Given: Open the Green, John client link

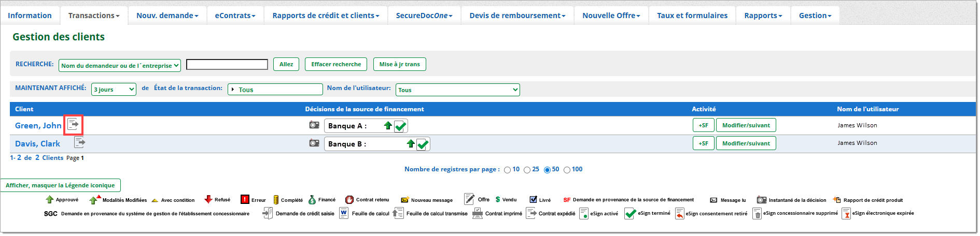Looking at the screenshot, I should 38,126.
